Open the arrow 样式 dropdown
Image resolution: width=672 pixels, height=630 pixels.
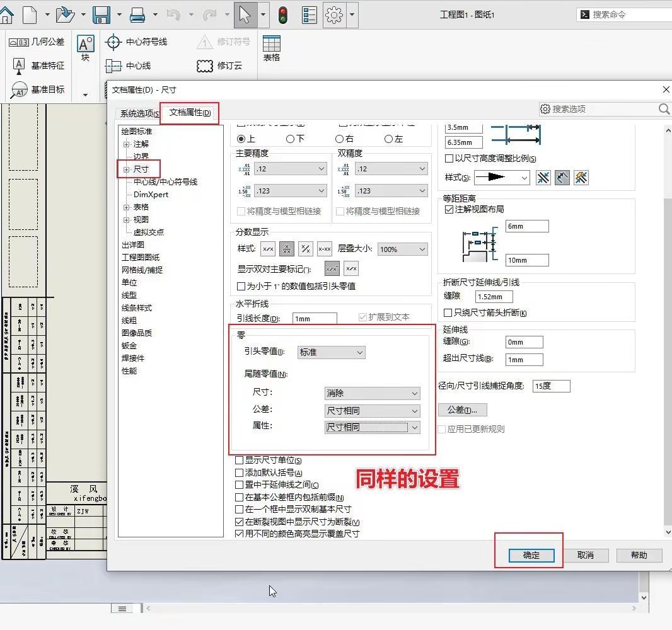tap(502, 177)
